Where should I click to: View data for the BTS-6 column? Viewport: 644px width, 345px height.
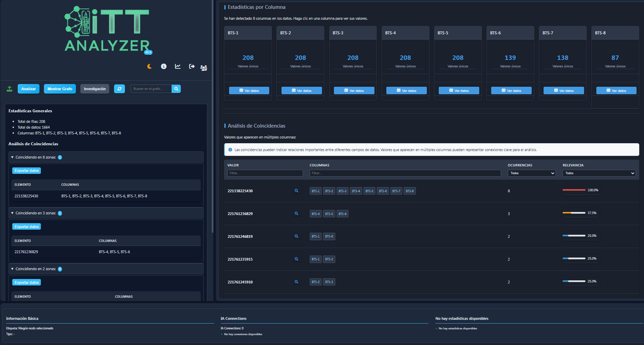pos(511,91)
